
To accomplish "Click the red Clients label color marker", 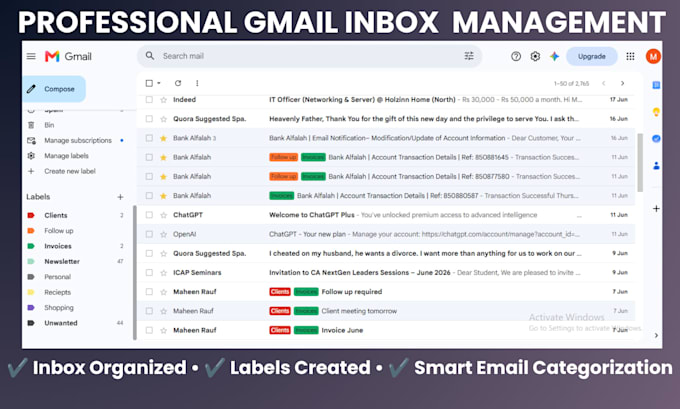I will pos(31,215).
